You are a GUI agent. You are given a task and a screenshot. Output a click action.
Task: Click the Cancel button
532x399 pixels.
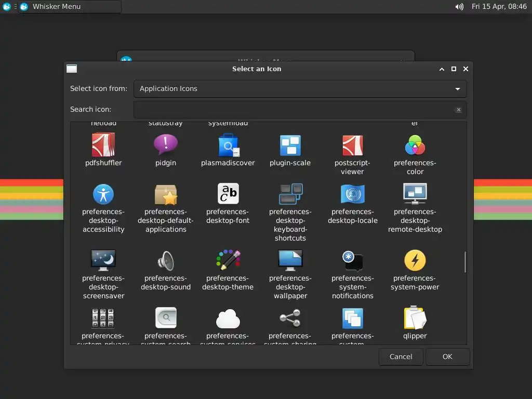click(401, 356)
